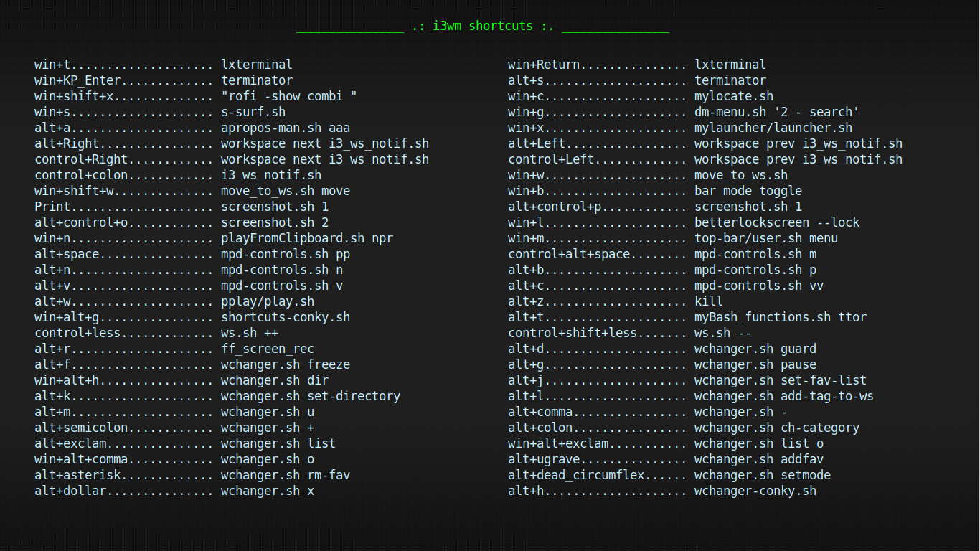This screenshot has width=980, height=551.
Task: Select 'wchanger-conky.sh' command text
Action: click(755, 491)
